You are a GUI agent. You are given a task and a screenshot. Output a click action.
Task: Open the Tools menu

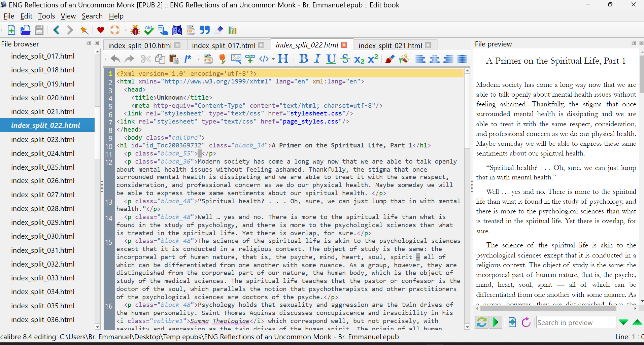pyautogui.click(x=46, y=16)
